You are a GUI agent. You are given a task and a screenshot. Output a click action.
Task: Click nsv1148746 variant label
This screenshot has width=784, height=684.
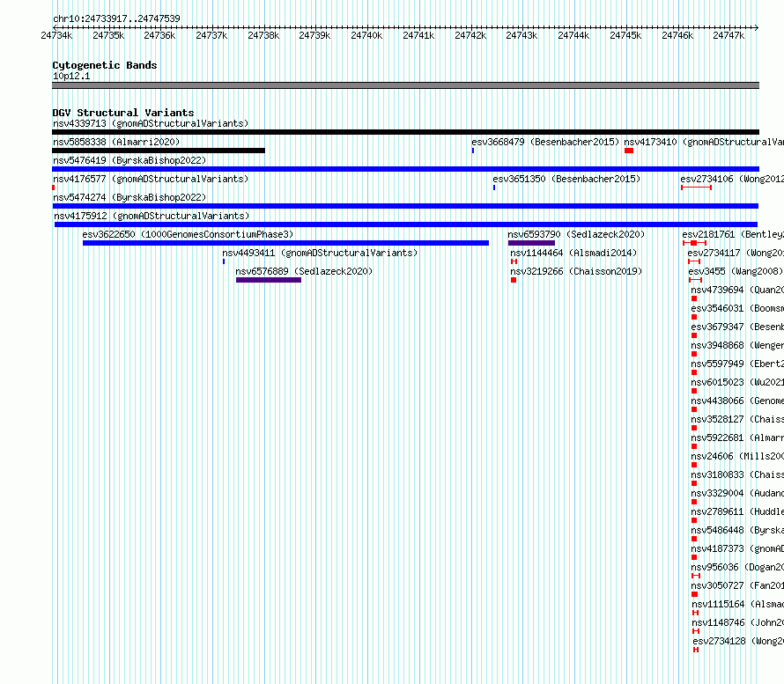click(x=737, y=622)
